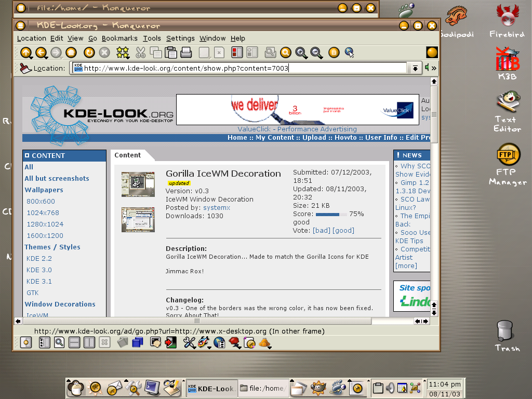The height and width of the screenshot is (399, 532).
Task: Click the Cut scissors icon
Action: click(140, 52)
